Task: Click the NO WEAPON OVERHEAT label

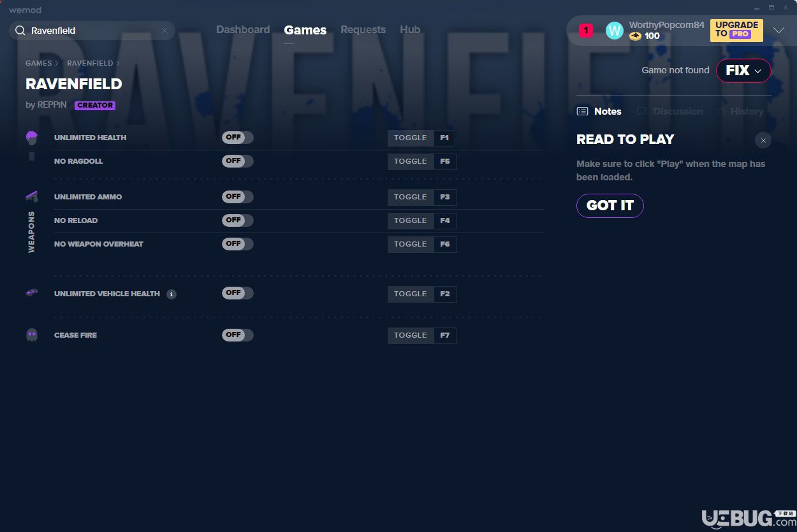Action: 99,244
